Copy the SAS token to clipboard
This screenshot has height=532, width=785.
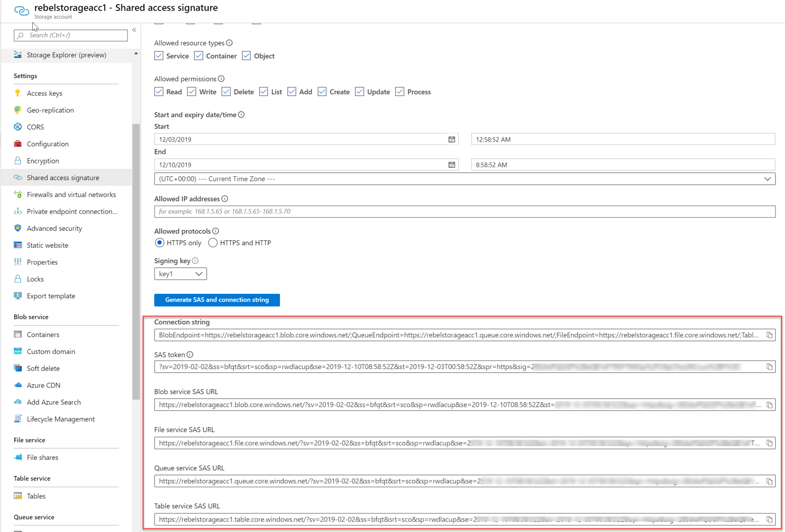[x=770, y=367]
